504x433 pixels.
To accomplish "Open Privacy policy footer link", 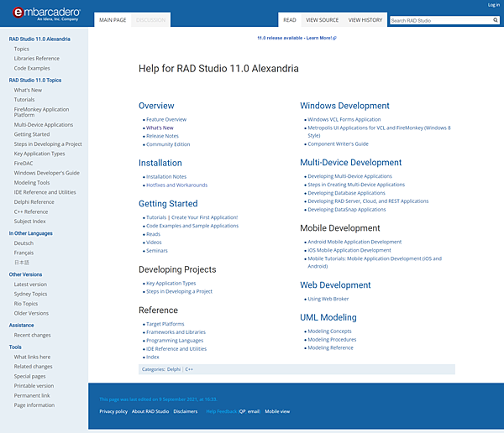I will (113, 411).
